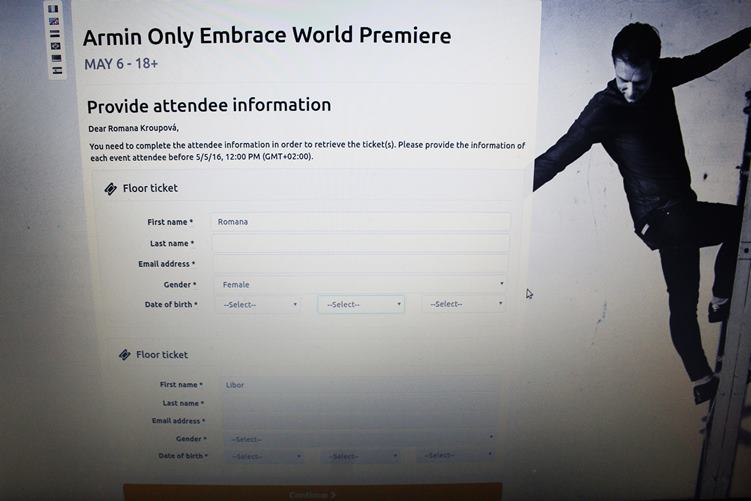Open first Date of birth select for Libor
The height and width of the screenshot is (501, 751).
coord(264,456)
